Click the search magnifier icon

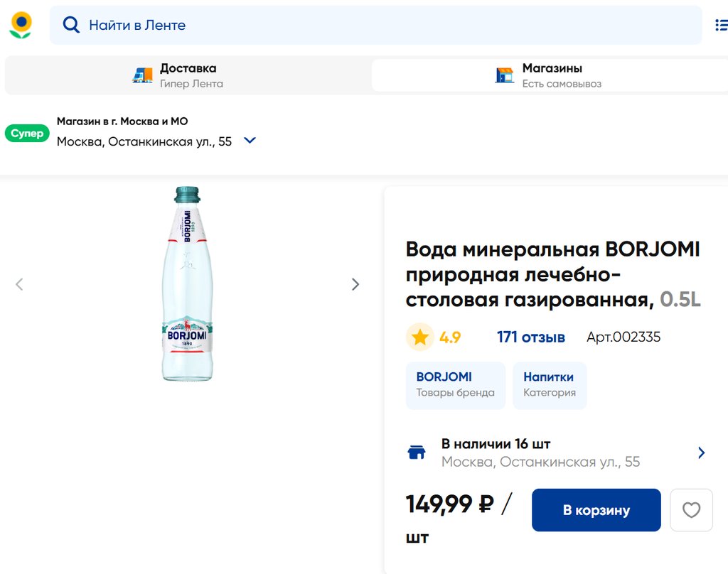coord(71,26)
